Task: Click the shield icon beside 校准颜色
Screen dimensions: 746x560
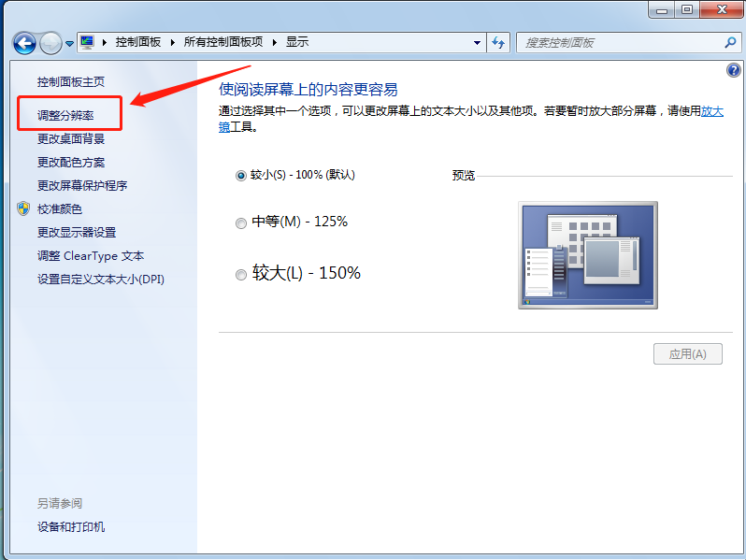Action: pos(23,208)
